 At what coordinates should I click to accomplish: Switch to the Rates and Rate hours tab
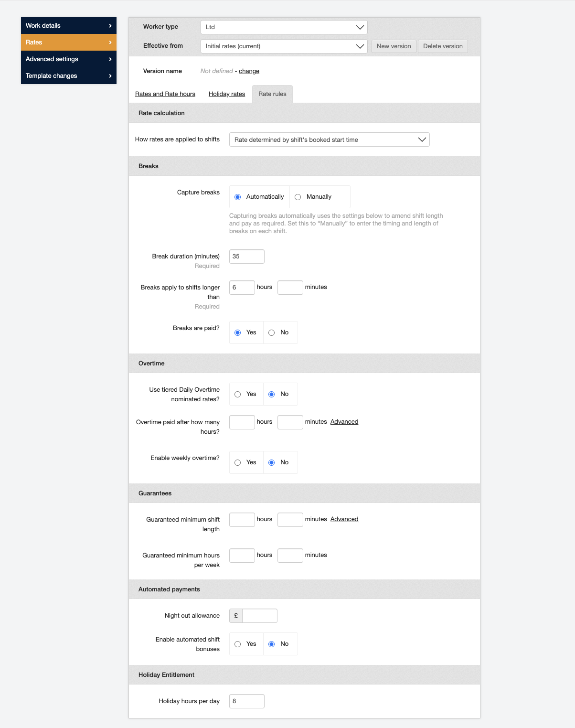(165, 94)
